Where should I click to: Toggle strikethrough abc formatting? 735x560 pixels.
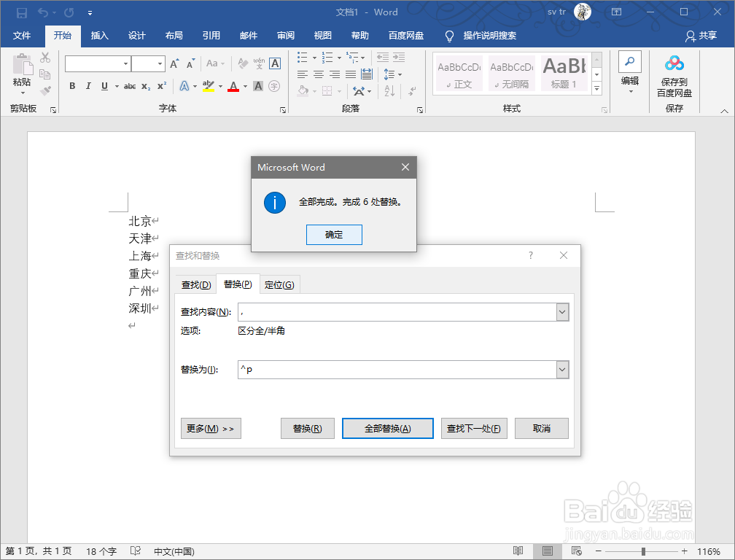pos(130,86)
